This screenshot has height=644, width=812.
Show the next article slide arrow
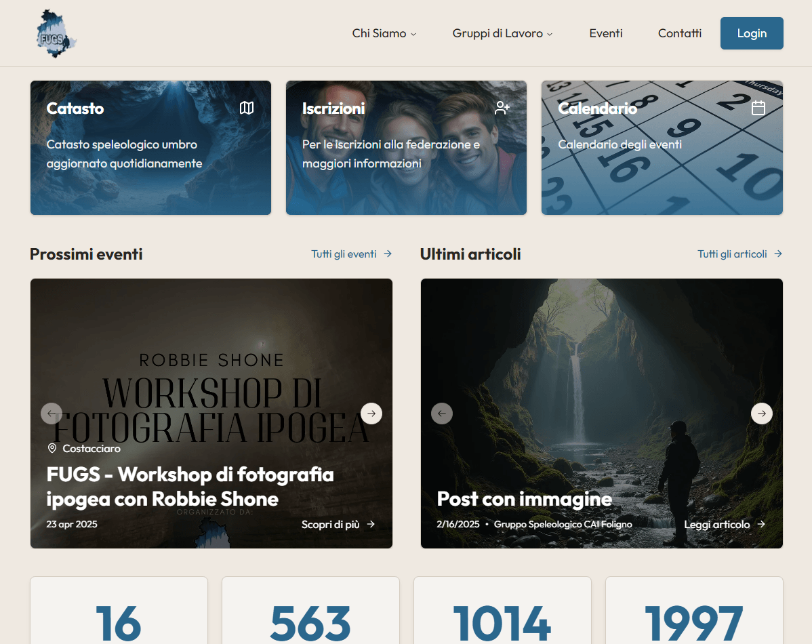click(762, 414)
